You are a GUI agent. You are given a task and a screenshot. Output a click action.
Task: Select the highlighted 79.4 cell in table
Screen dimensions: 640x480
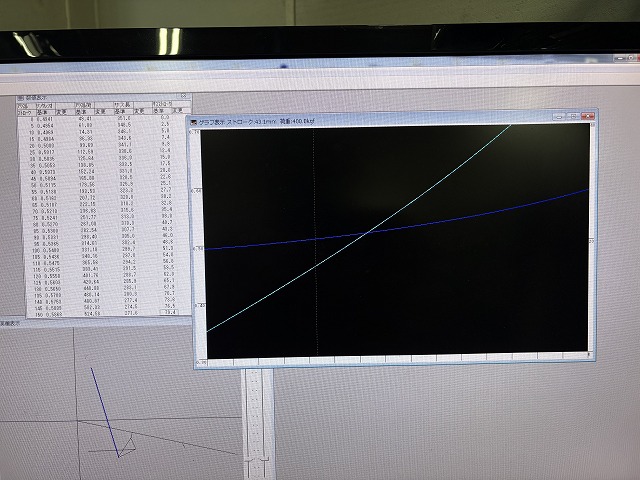click(166, 313)
